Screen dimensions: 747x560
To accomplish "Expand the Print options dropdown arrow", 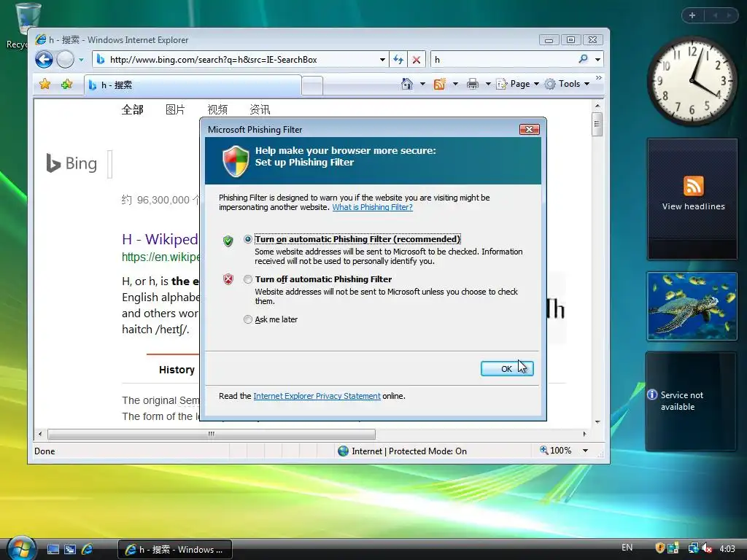I will pos(488,85).
